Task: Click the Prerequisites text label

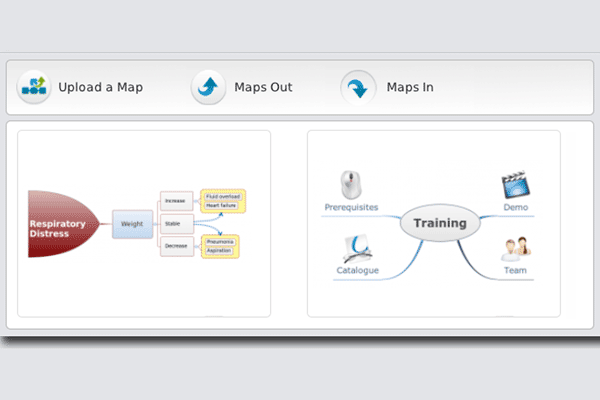Action: click(351, 207)
